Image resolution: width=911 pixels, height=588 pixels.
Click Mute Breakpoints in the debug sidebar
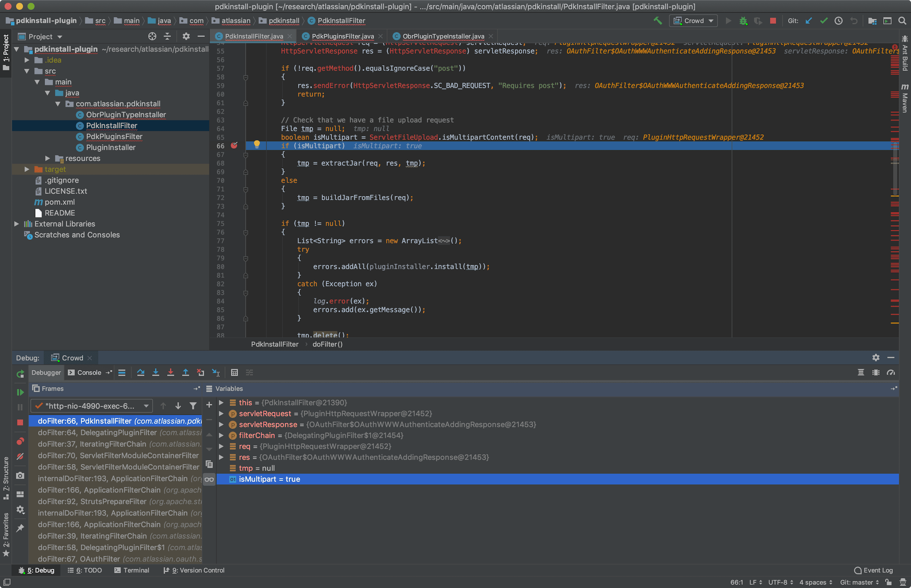(x=20, y=456)
